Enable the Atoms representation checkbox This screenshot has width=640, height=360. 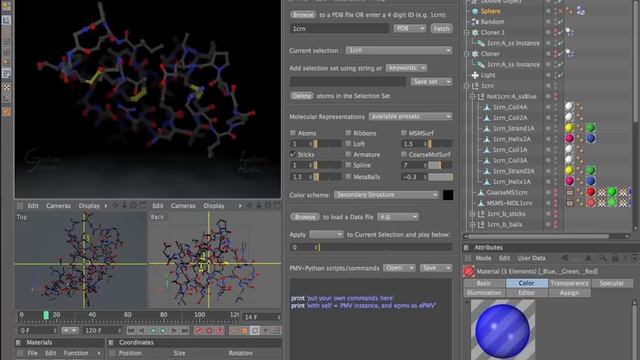(293, 133)
